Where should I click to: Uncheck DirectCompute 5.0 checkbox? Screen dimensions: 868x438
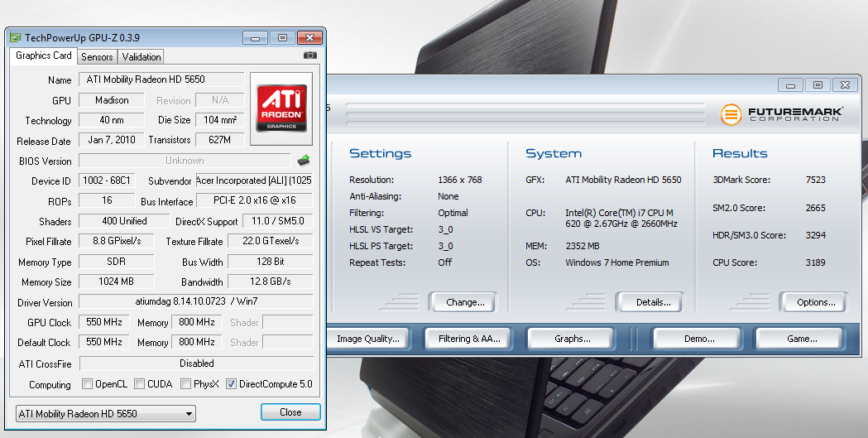tap(232, 383)
